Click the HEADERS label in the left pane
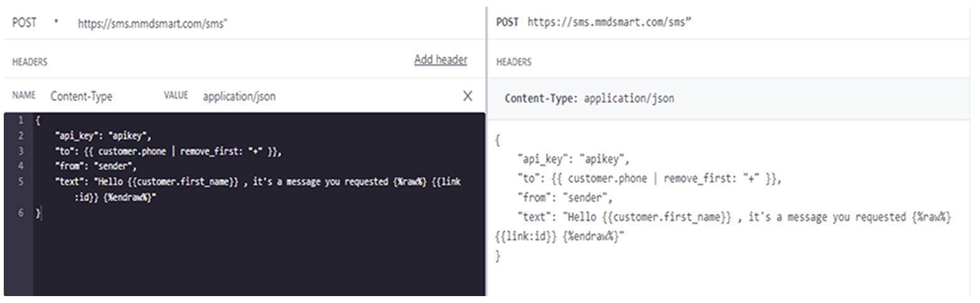Screen dimensions: 980x303 tap(30, 62)
